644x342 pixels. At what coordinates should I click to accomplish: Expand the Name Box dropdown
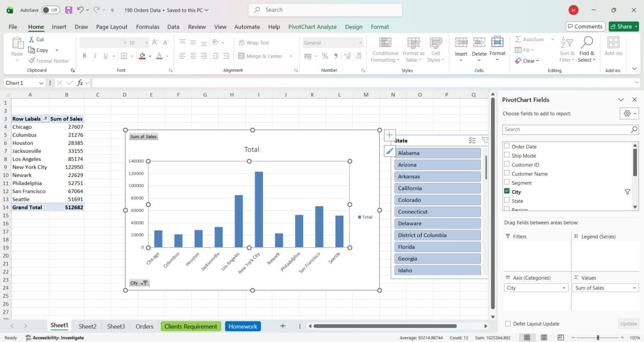(x=40, y=83)
